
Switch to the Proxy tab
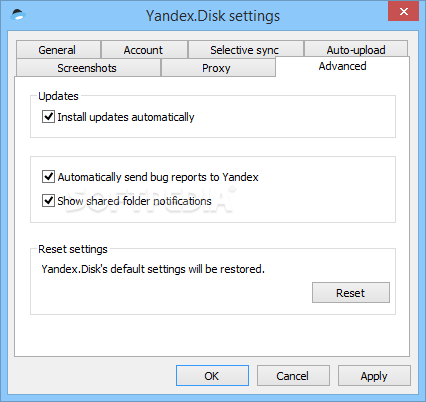pos(218,68)
